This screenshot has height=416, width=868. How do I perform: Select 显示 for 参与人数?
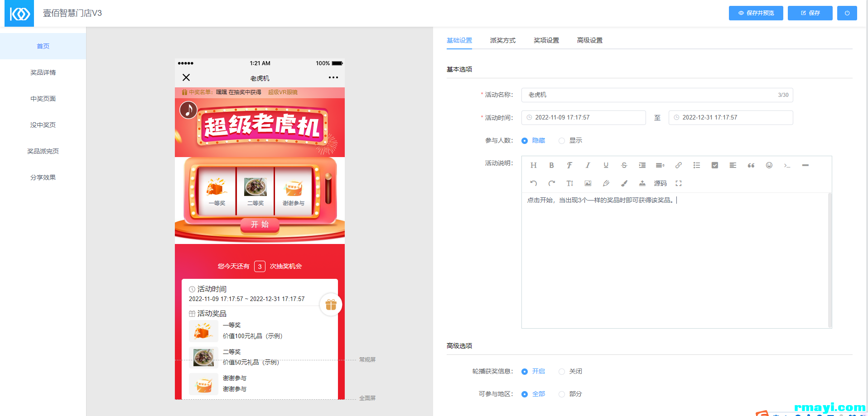[x=570, y=141]
